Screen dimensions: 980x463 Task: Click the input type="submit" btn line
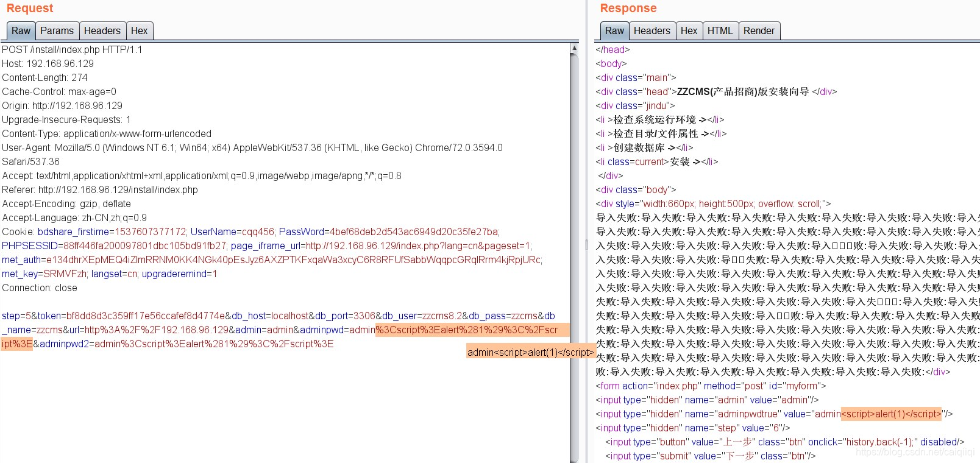coord(710,456)
